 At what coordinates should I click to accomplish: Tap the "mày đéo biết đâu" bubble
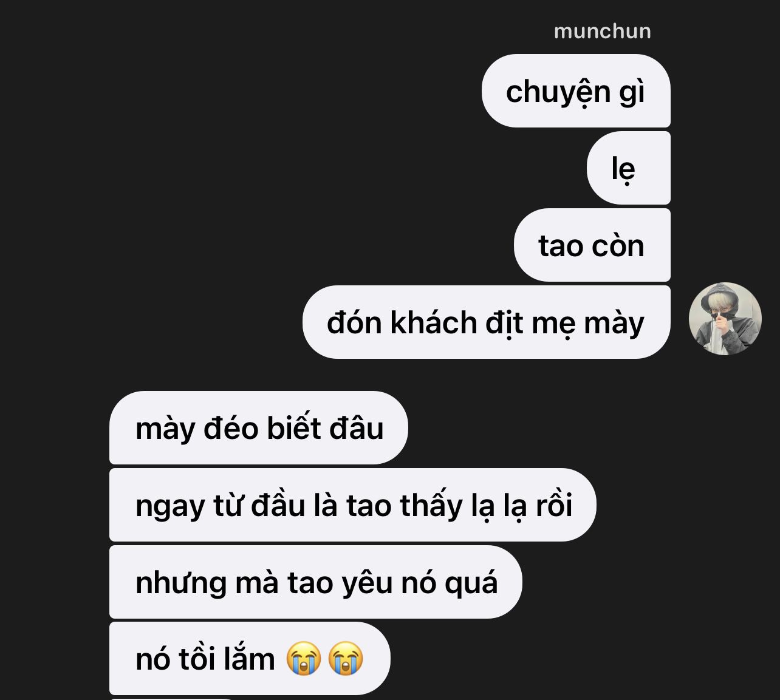click(259, 428)
